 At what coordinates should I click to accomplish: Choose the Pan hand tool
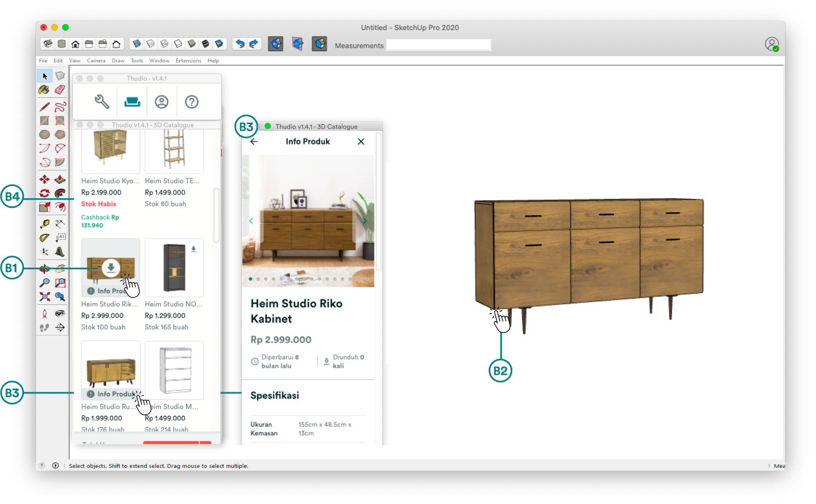pos(60,269)
